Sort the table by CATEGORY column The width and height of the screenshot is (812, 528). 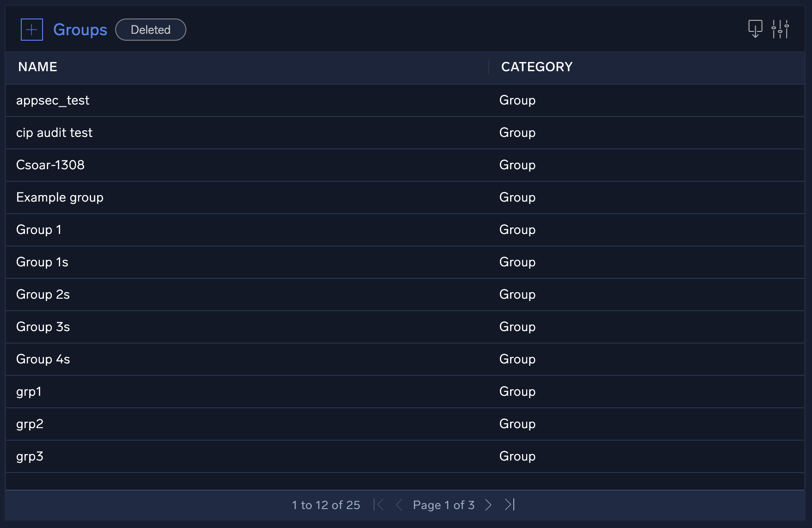pos(537,67)
